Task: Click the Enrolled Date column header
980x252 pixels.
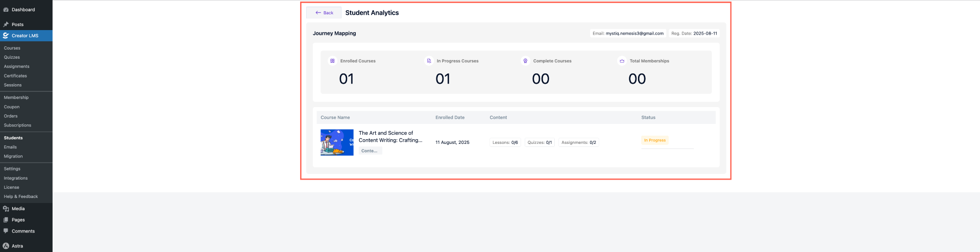Action: click(450, 117)
